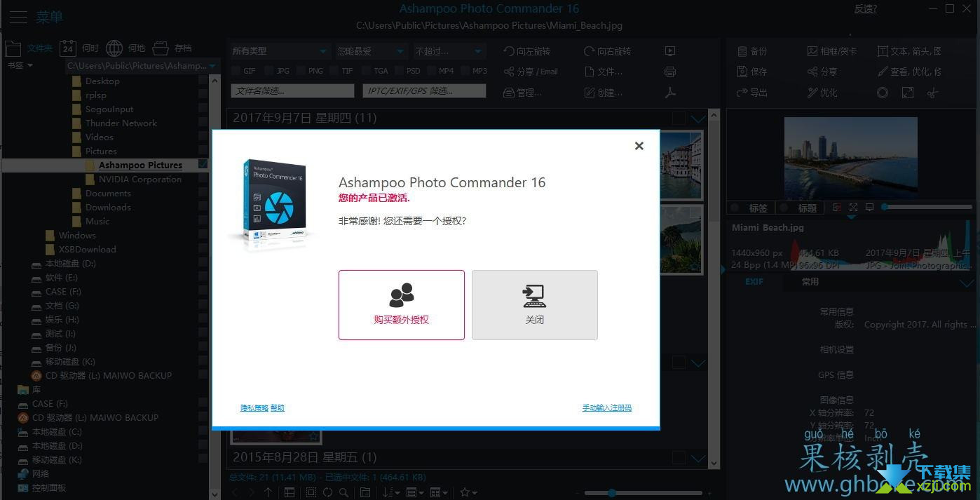Open the 管理 manage tool
980x500 pixels.
(x=522, y=93)
